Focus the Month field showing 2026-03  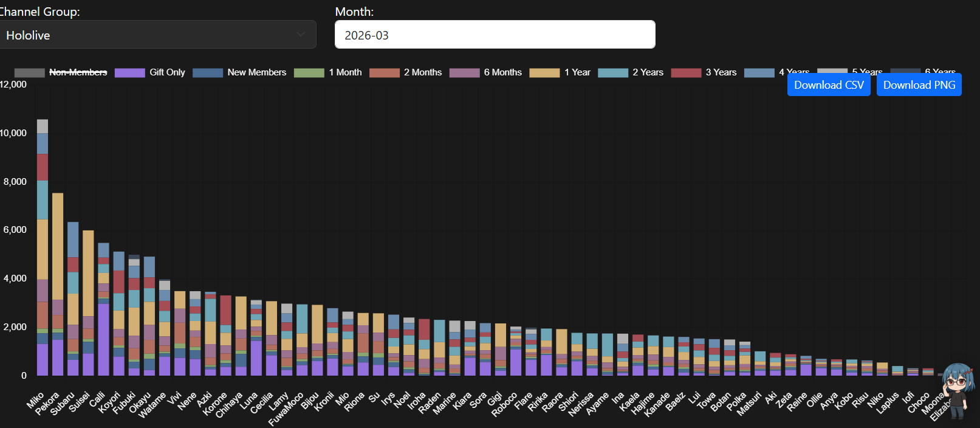tap(495, 35)
